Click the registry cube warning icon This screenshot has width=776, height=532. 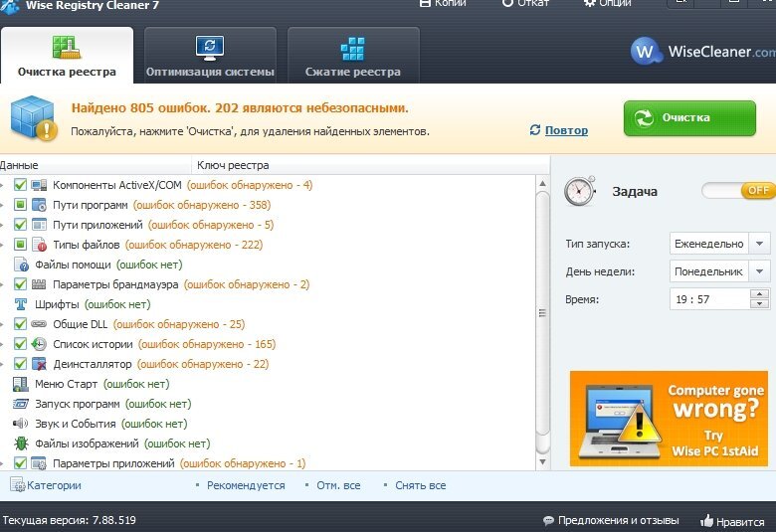[x=34, y=117]
